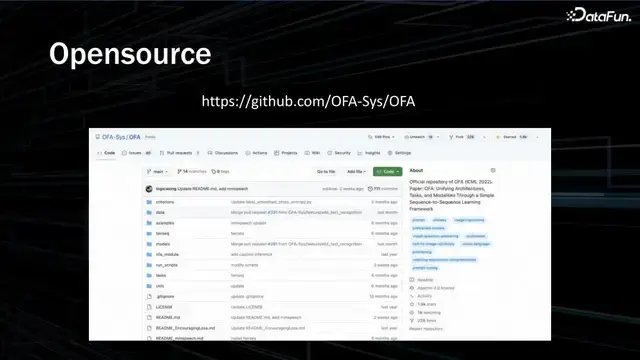Open the Edit Pins dropdown
The image size is (640, 360).
(x=381, y=137)
